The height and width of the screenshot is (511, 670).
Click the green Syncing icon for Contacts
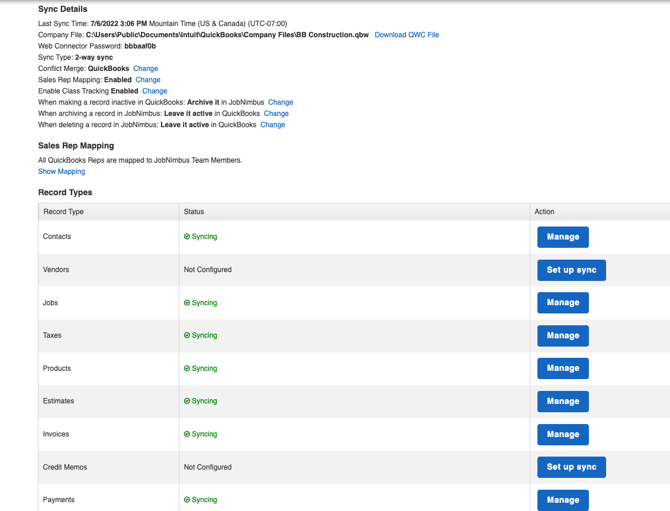coord(187,237)
